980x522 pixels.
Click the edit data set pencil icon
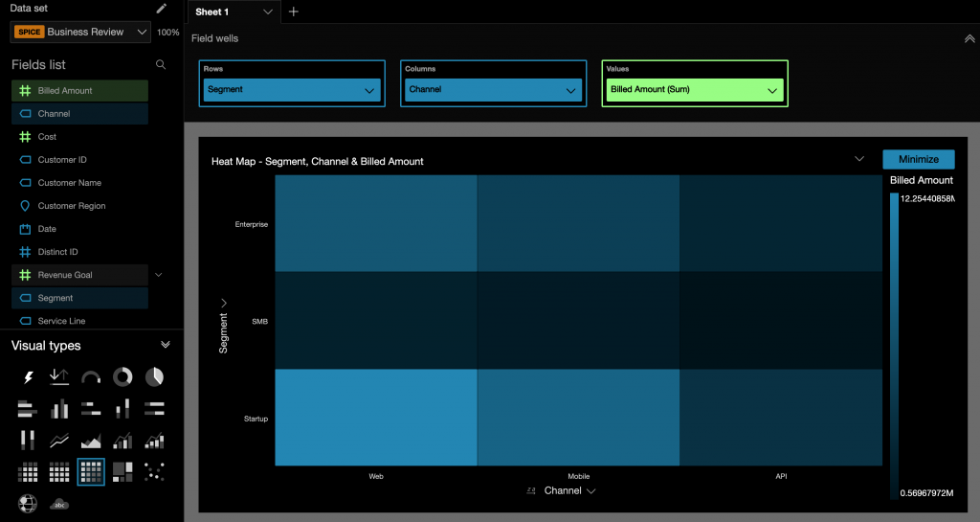click(x=162, y=9)
